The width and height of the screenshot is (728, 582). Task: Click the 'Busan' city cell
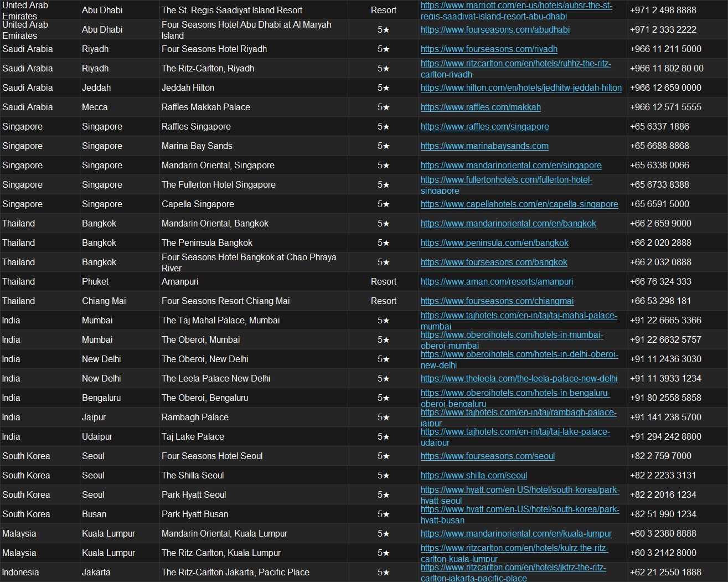click(x=120, y=514)
